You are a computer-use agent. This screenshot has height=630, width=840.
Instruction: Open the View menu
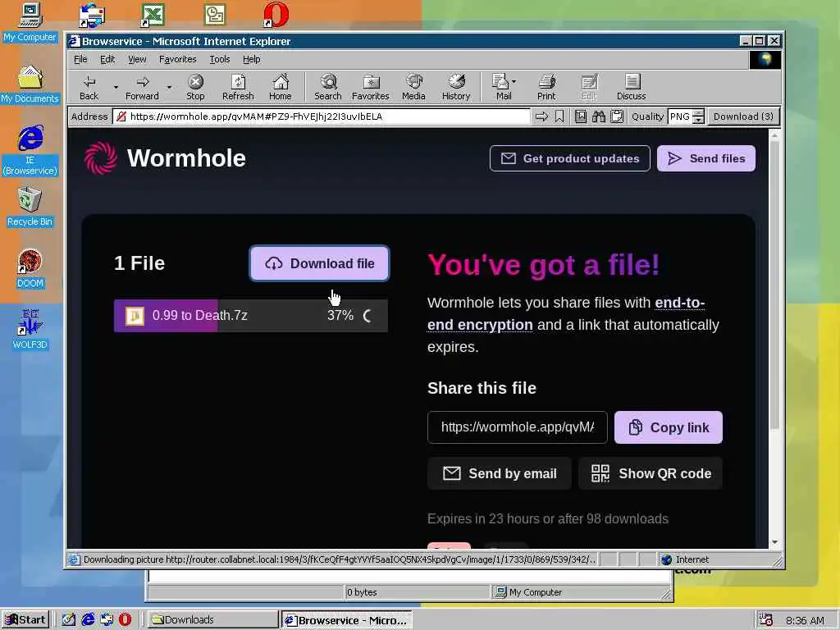coord(137,59)
